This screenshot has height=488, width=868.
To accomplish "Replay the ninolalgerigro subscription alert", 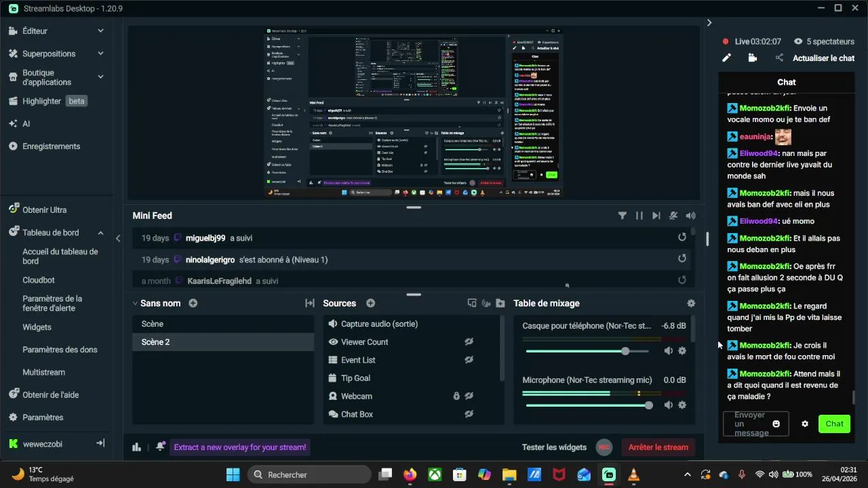I will tap(682, 258).
